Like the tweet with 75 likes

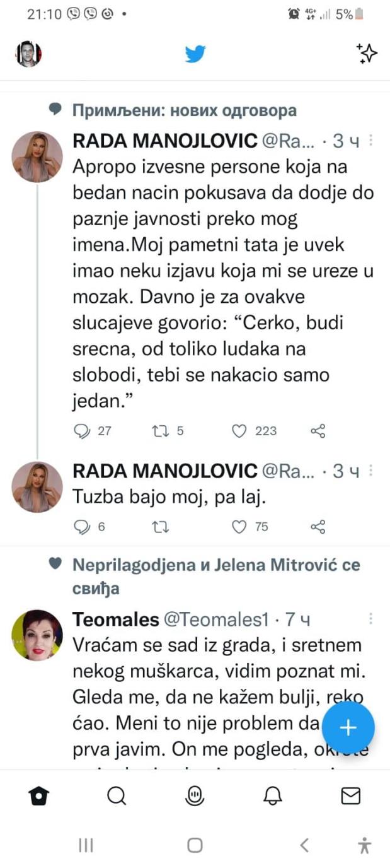click(239, 527)
